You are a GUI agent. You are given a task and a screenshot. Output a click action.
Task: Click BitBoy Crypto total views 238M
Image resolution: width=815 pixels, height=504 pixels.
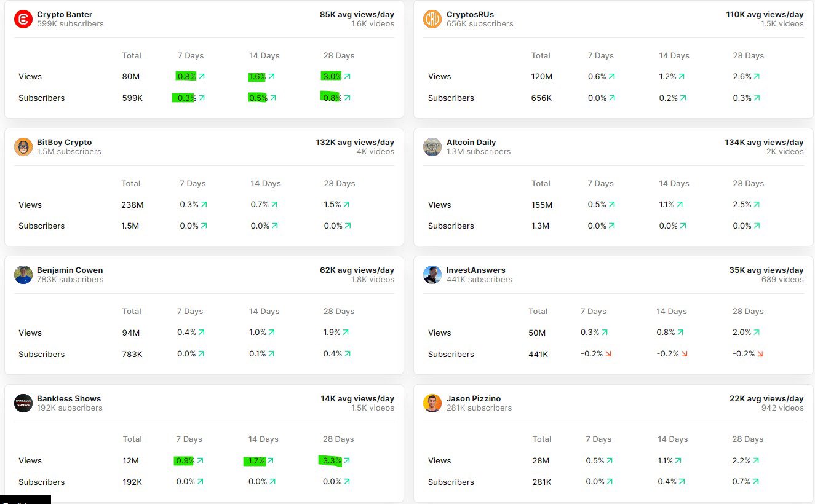pos(132,205)
